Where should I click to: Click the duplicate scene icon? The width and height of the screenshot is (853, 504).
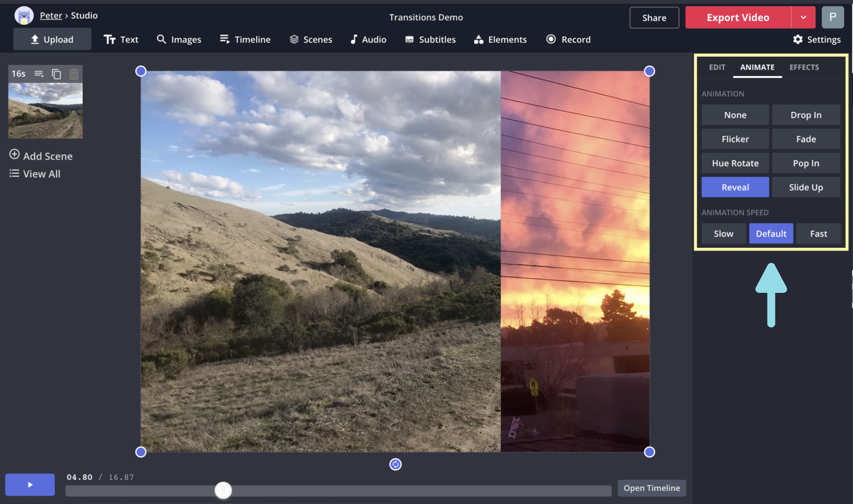[x=56, y=74]
